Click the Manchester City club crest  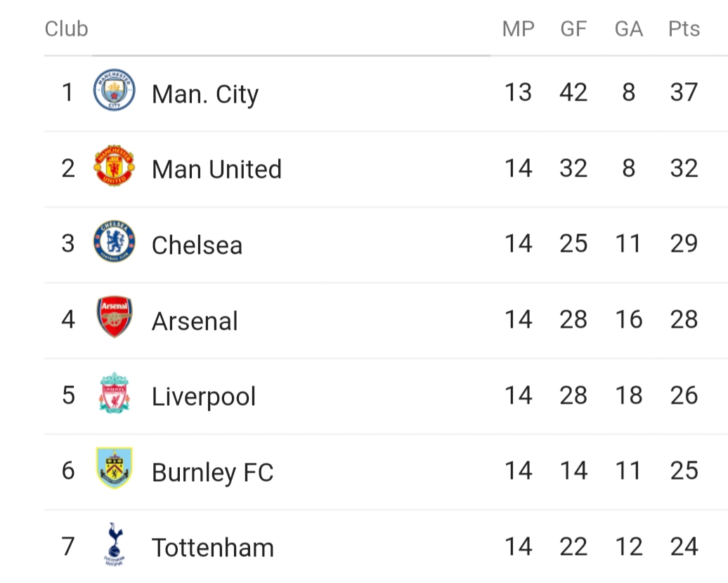coord(114,90)
